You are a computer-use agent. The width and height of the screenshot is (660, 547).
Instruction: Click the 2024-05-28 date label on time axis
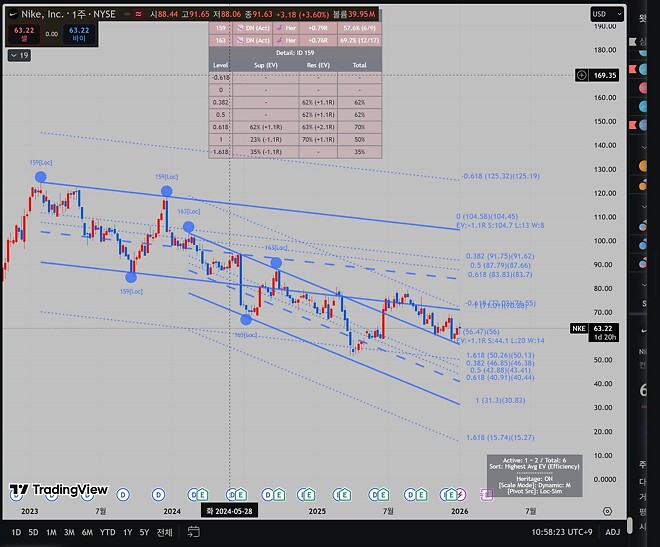click(229, 511)
